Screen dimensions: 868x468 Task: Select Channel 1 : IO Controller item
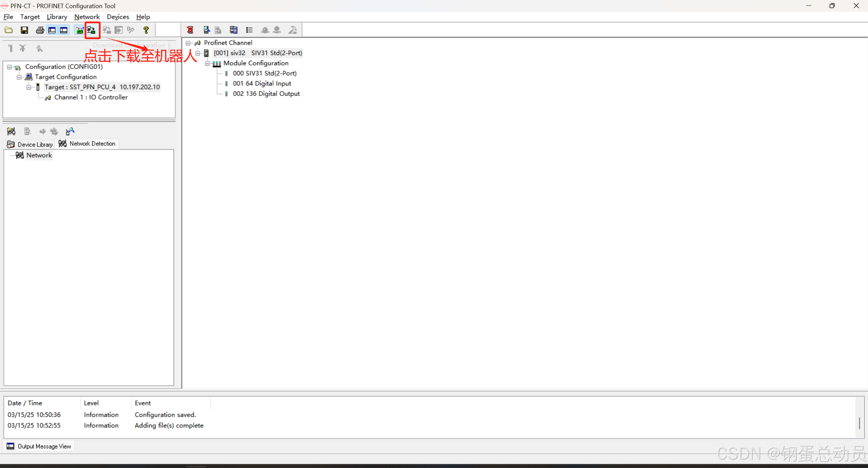[91, 97]
